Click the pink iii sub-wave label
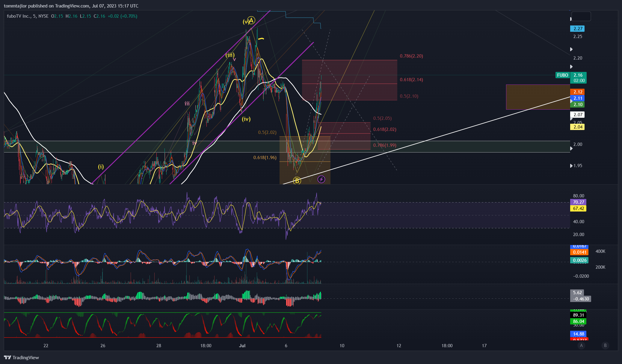The height and width of the screenshot is (364, 622). [x=187, y=104]
